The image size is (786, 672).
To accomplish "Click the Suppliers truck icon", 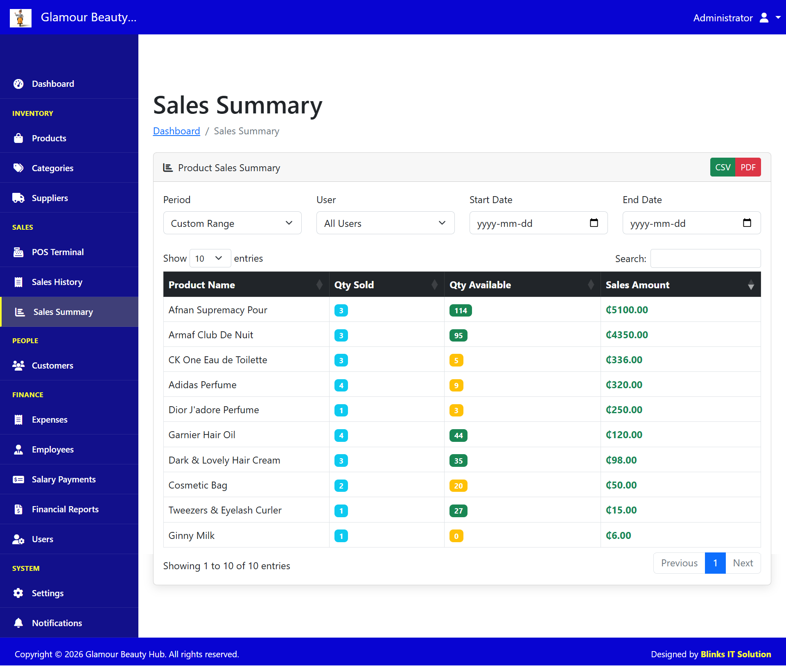I will pyautogui.click(x=18, y=198).
